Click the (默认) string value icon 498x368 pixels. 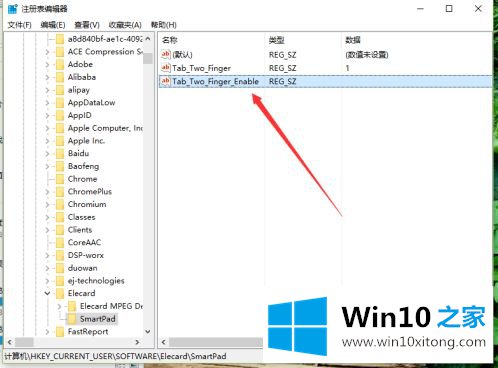166,54
